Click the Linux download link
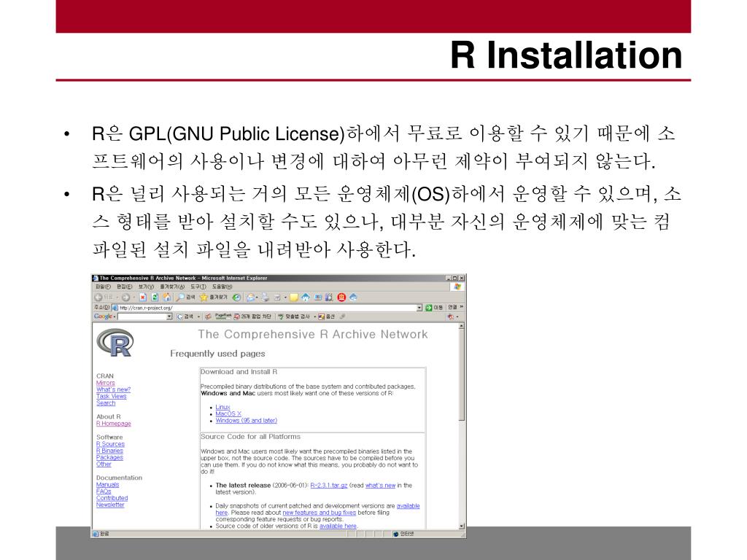The width and height of the screenshot is (747, 560). (222, 407)
